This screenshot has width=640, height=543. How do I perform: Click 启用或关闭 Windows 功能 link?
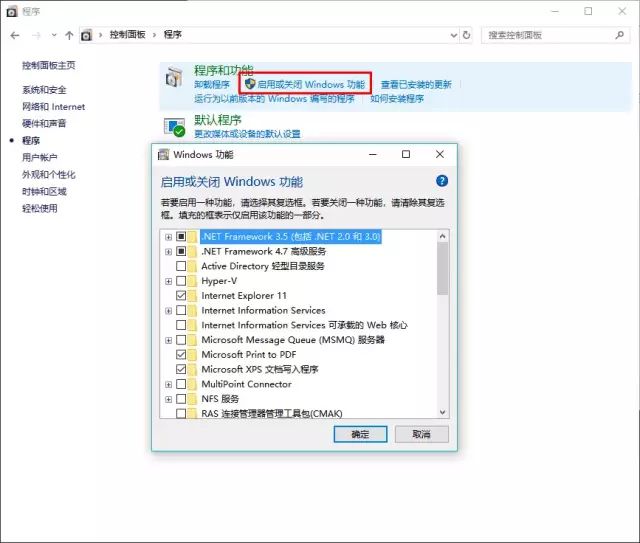click(x=311, y=85)
